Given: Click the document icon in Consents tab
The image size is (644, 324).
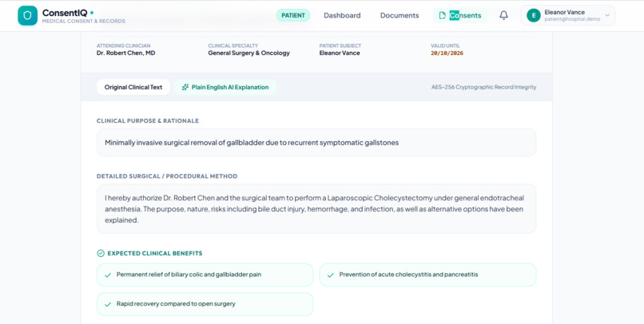Looking at the screenshot, I should click(x=443, y=16).
